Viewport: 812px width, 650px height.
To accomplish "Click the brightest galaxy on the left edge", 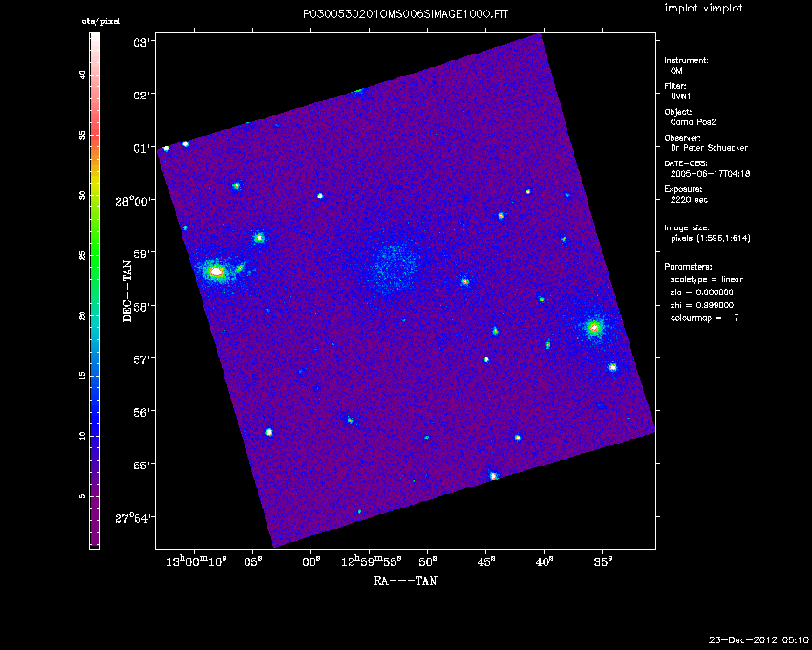I will [x=216, y=272].
